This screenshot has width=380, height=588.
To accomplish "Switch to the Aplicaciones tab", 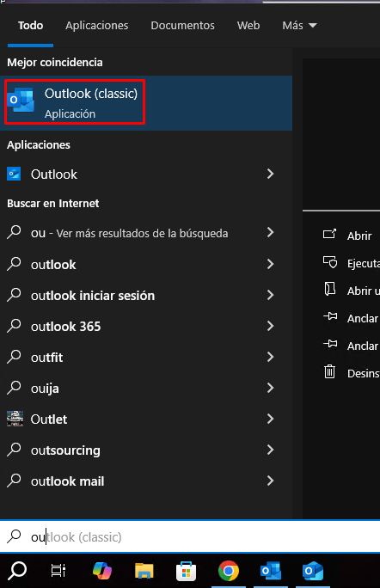I will [x=97, y=26].
